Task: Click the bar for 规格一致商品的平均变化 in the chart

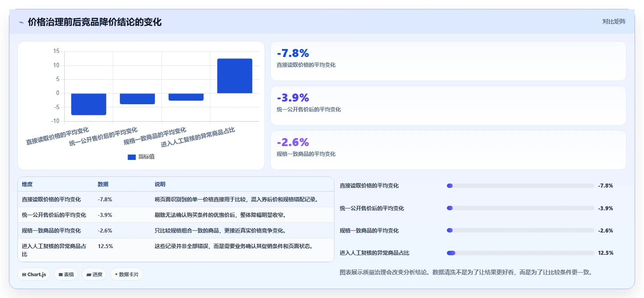Action: [186, 97]
